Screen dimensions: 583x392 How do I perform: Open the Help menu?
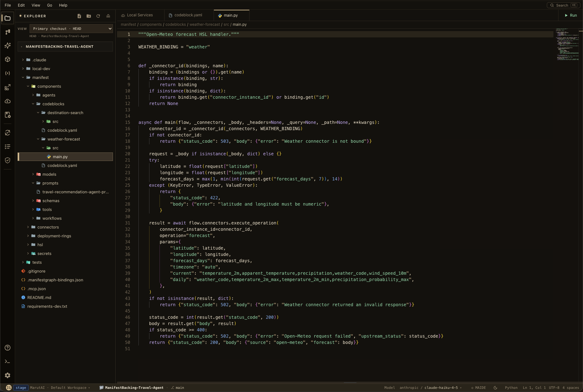tap(63, 5)
